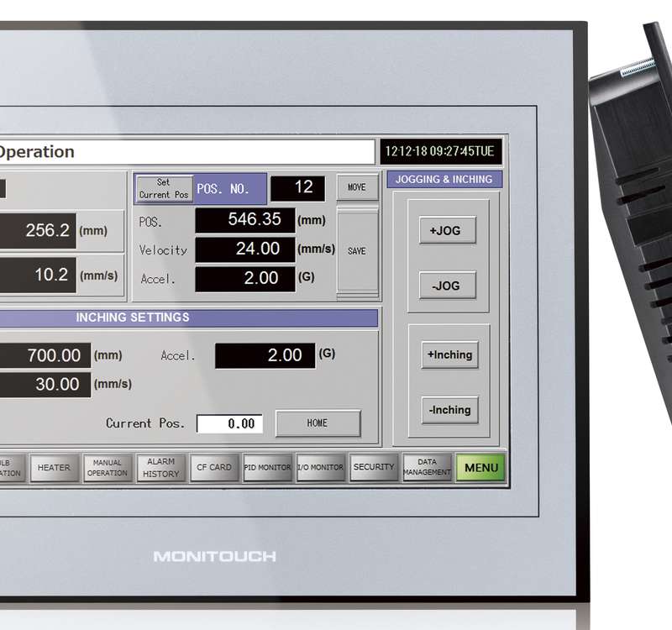This screenshot has height=630, width=672.
Task: Switch to the HEATER screen
Action: coord(54,468)
